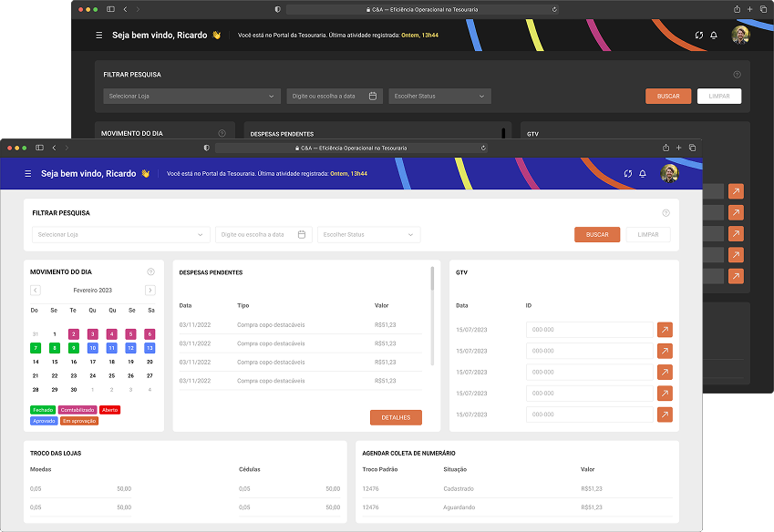
Task: Click last GTV ID field 000-000
Action: [x=589, y=414]
